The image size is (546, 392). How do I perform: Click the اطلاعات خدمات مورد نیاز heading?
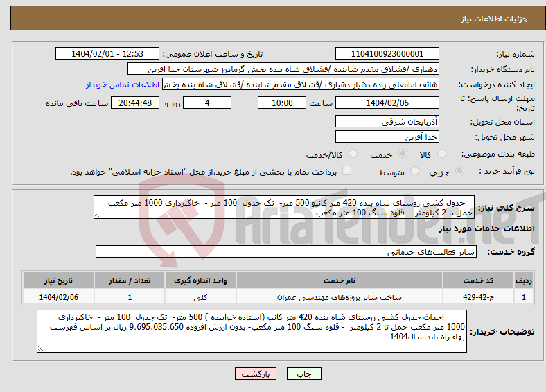(x=486, y=229)
